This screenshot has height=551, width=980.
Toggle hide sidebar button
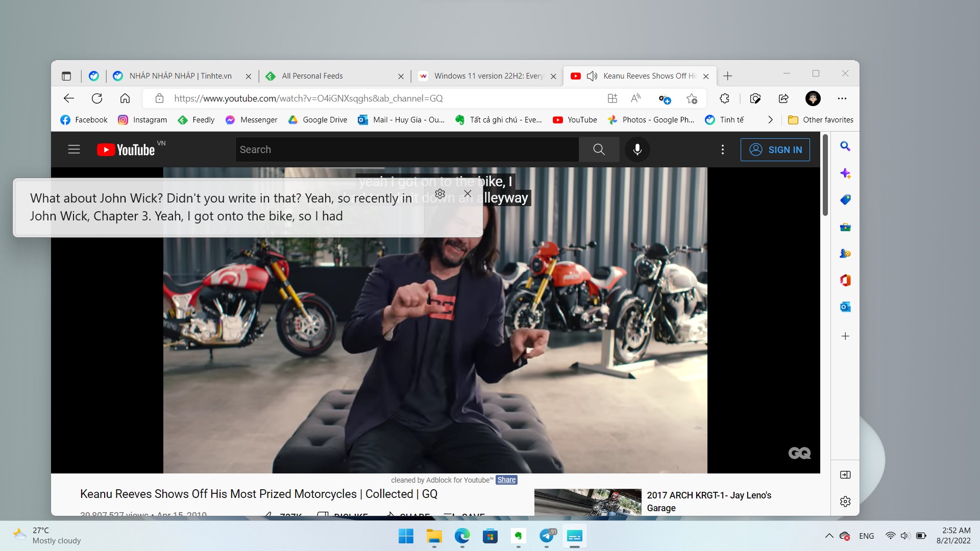coord(845,475)
